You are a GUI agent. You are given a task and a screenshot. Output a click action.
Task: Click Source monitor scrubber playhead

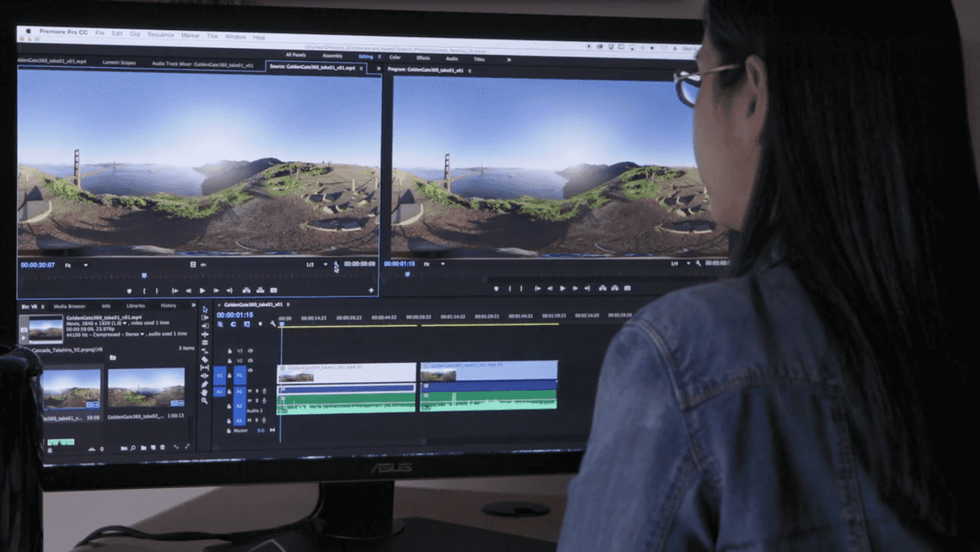click(144, 276)
